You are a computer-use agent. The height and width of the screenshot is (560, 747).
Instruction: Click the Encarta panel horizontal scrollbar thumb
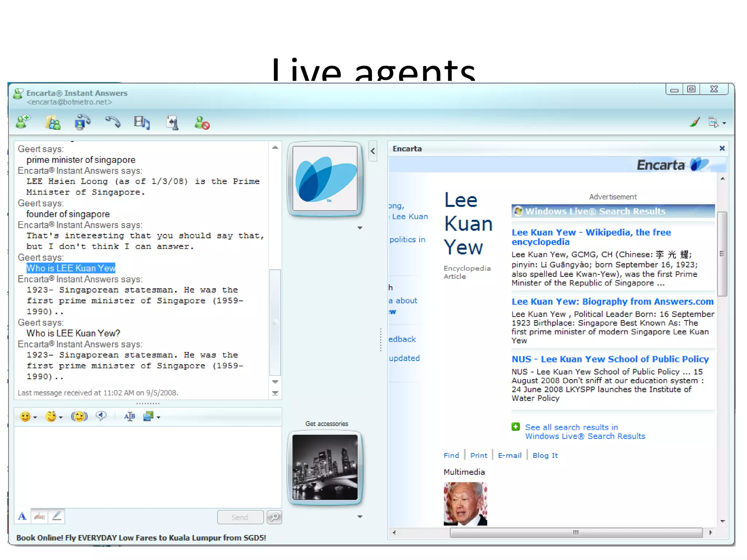[x=576, y=532]
